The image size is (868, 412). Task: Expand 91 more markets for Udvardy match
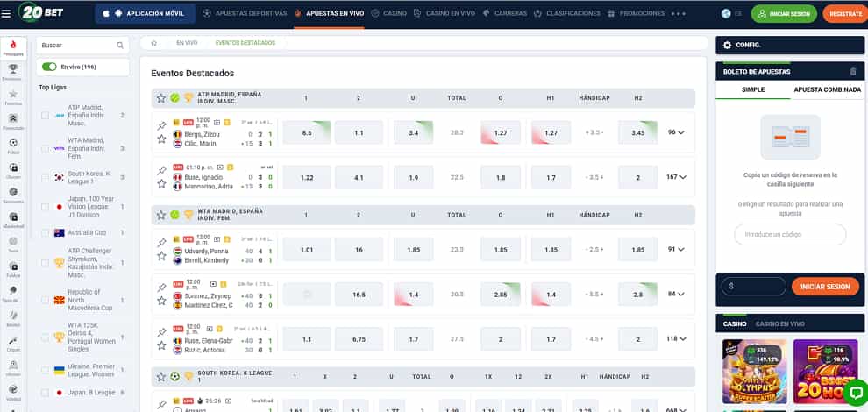point(676,249)
